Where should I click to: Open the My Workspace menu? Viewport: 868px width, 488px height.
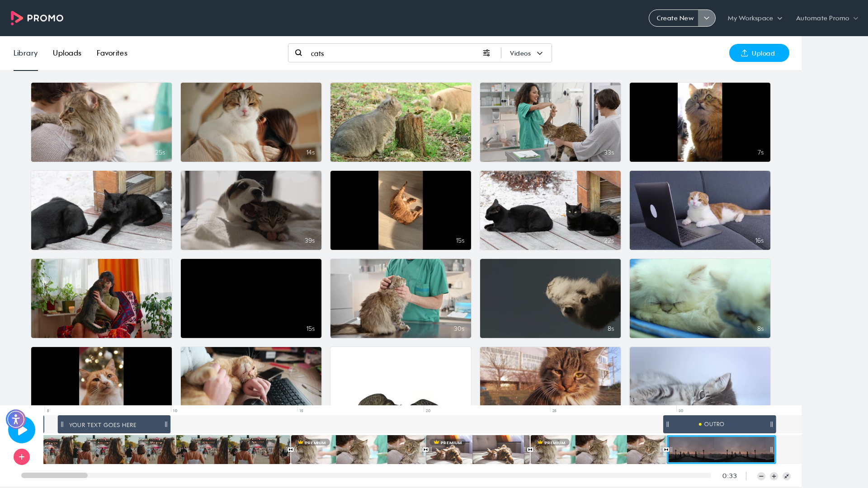[x=755, y=18]
